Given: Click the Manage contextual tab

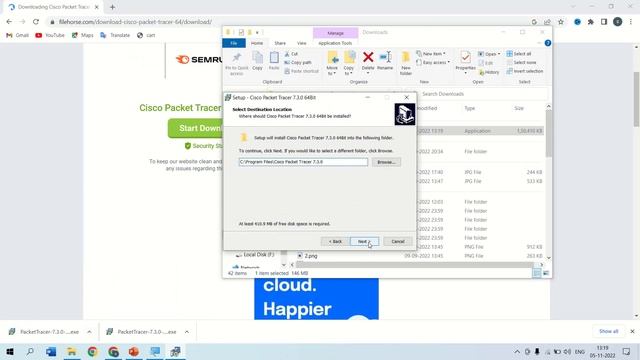Looking at the screenshot, I should (336, 33).
